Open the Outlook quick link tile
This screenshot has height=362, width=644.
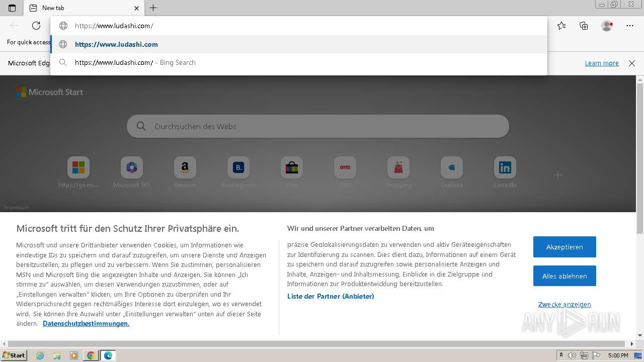point(452,172)
